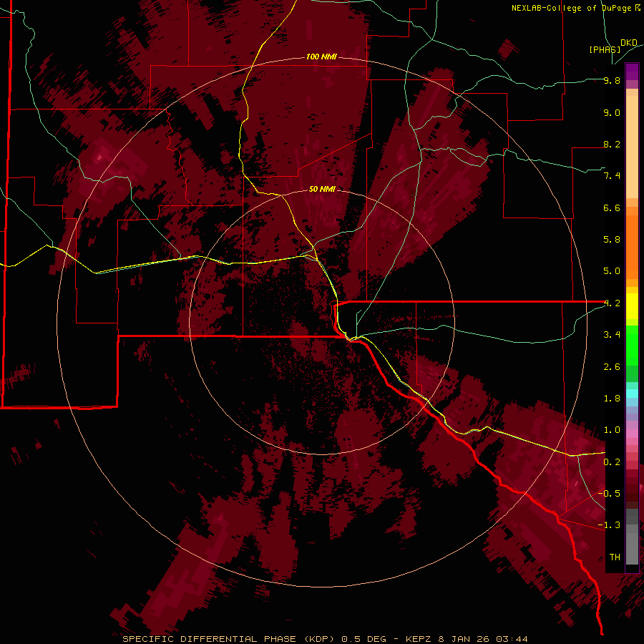This screenshot has width=644, height=644.
Task: Pick the dark orange band of the color scale
Action: [x=632, y=248]
